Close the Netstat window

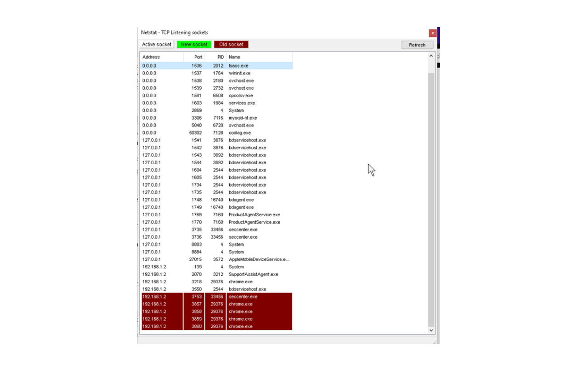(432, 33)
